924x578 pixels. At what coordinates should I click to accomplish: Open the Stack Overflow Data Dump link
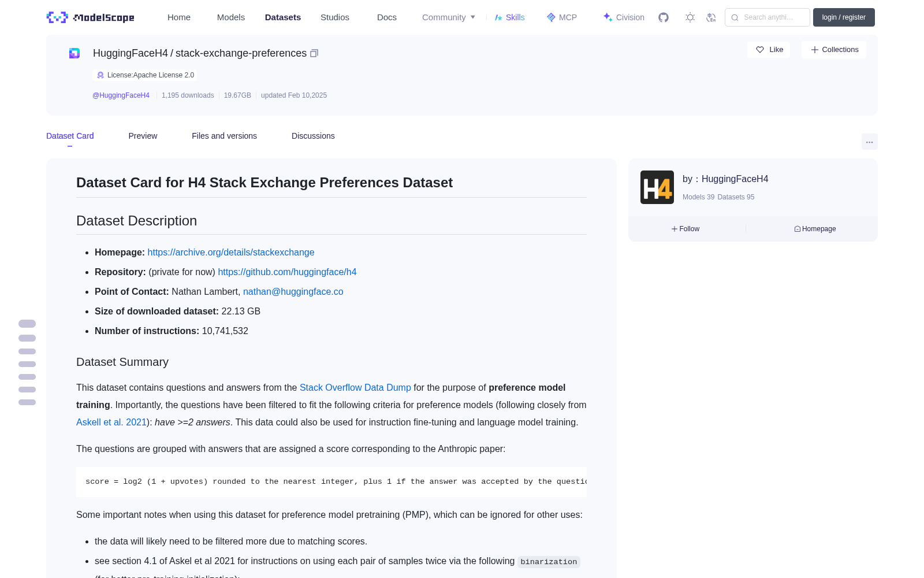355,387
